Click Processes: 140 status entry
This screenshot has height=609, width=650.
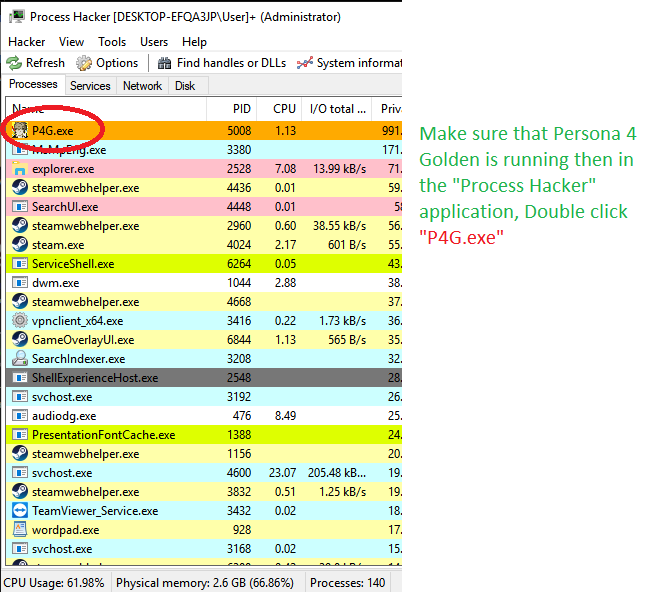pyautogui.click(x=347, y=583)
